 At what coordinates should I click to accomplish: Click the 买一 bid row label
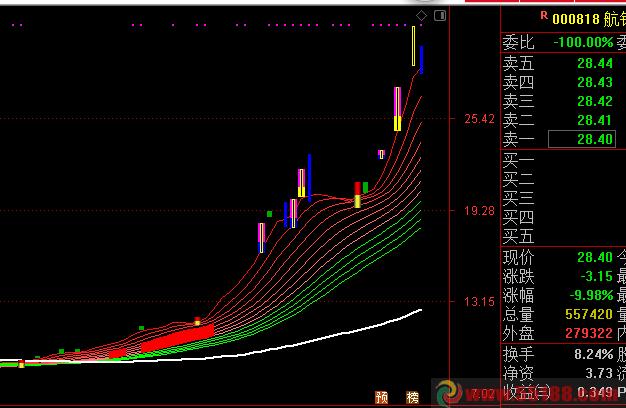tap(518, 160)
